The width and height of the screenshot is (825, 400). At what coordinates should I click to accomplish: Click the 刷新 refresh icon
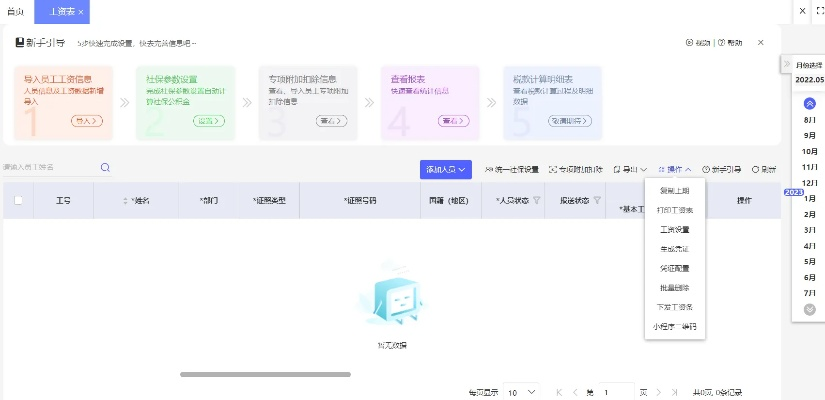[x=755, y=169]
